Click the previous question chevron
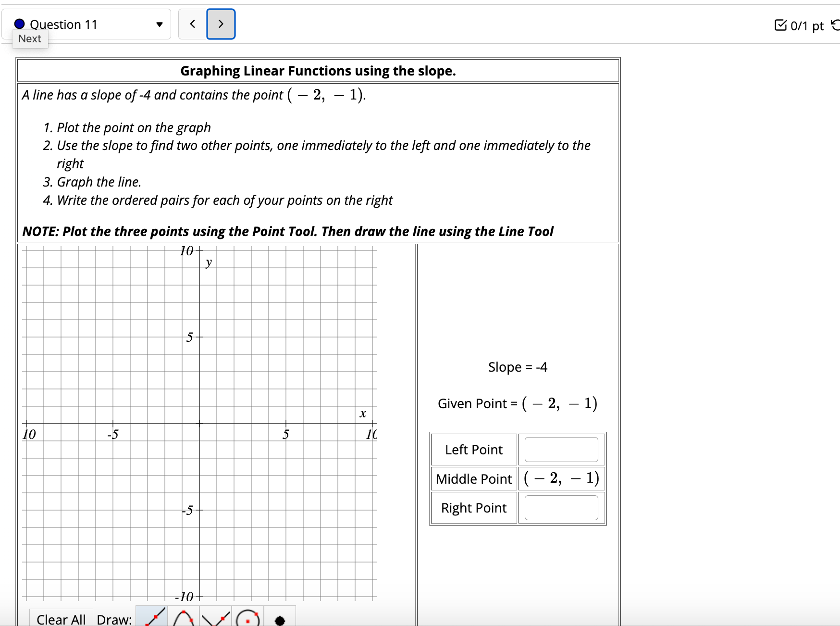This screenshot has width=840, height=626. point(192,24)
